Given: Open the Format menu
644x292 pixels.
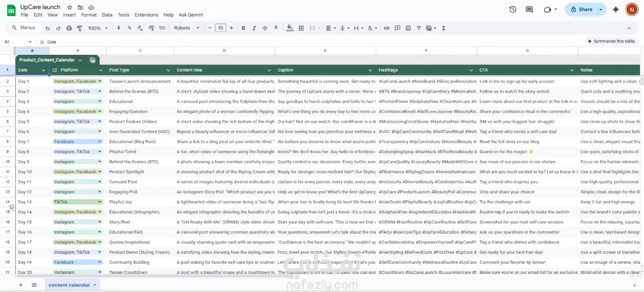Looking at the screenshot, I should coord(89,15).
